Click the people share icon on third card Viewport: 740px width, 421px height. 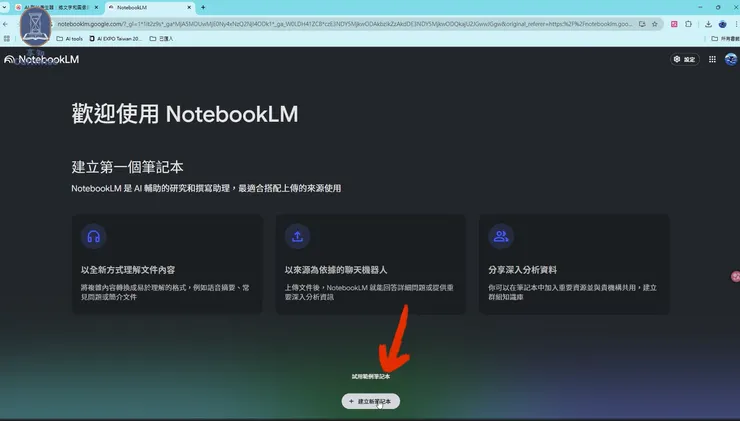click(x=501, y=236)
